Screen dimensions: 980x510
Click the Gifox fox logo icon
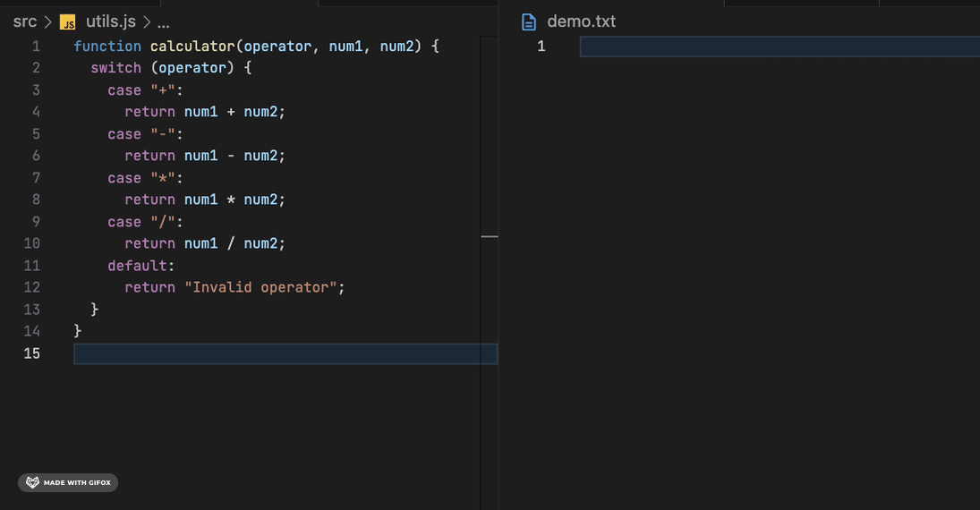point(32,482)
